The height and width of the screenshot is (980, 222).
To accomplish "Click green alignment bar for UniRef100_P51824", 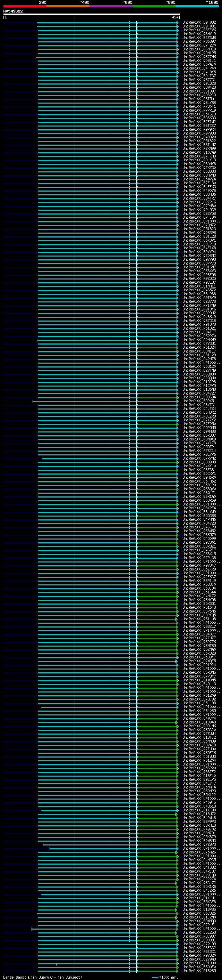I will (157, 347).
